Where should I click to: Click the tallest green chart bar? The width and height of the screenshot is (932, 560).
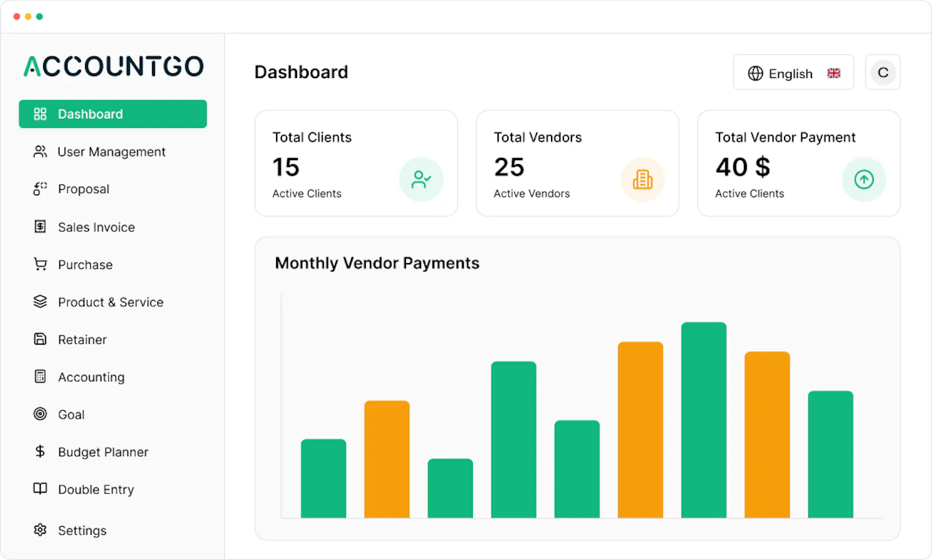[704, 420]
